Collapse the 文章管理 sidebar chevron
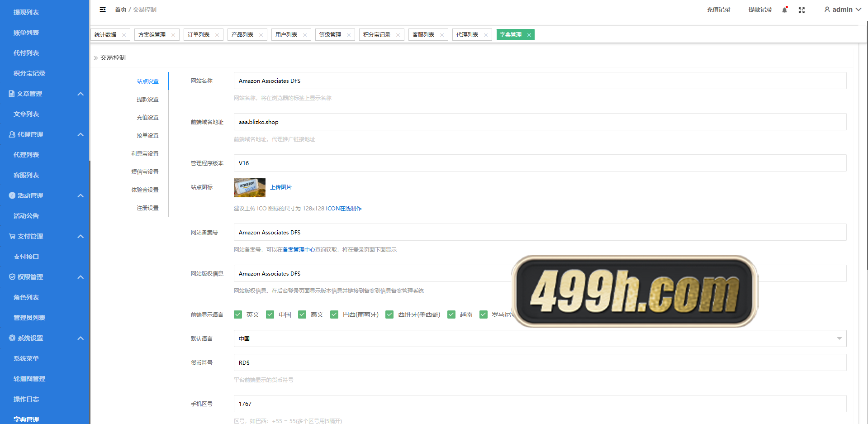This screenshot has height=424, width=868. tap(81, 94)
